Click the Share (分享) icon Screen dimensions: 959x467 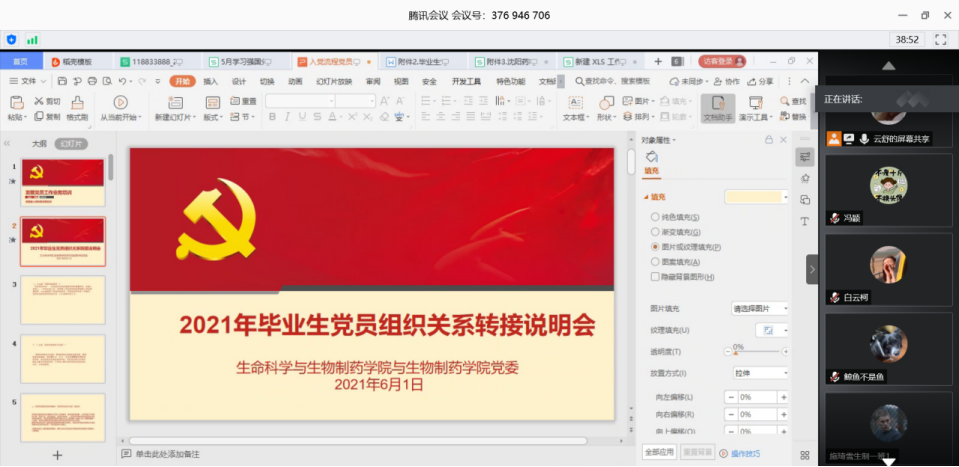point(753,81)
